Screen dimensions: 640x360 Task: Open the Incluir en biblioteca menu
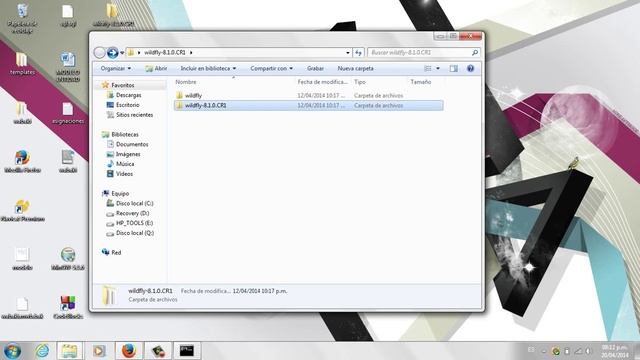pos(209,69)
